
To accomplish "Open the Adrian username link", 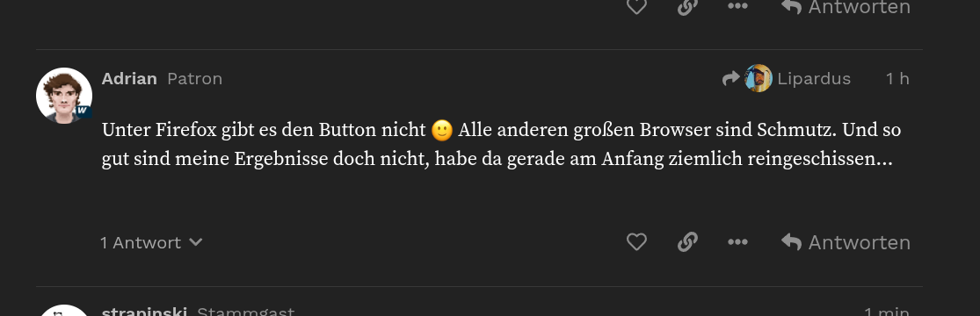I will 128,79.
